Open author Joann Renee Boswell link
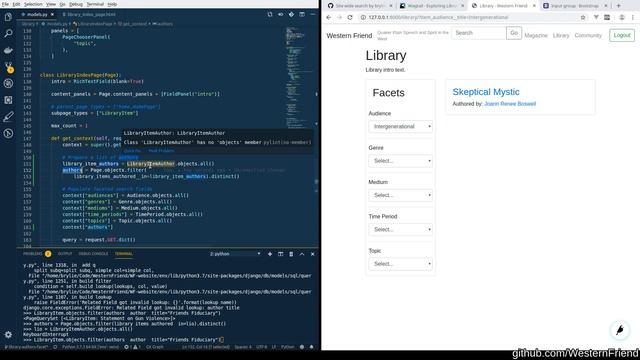The height and width of the screenshot is (360, 640). (510, 104)
